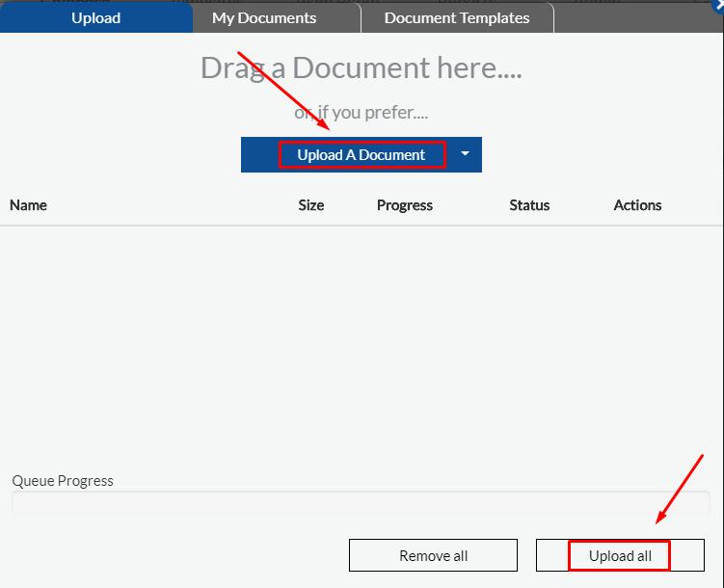Open the Document Templates tab
Image resolution: width=724 pixels, height=588 pixels.
[x=457, y=18]
